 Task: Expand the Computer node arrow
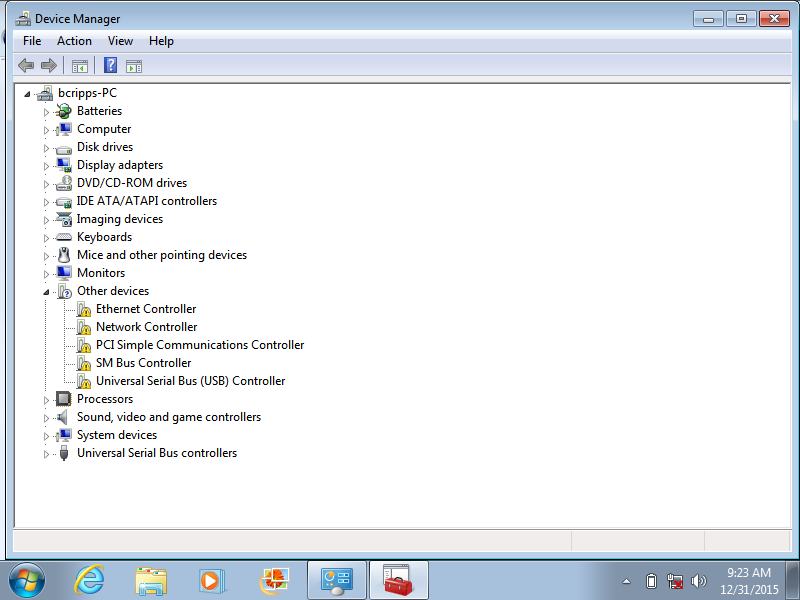click(x=46, y=130)
